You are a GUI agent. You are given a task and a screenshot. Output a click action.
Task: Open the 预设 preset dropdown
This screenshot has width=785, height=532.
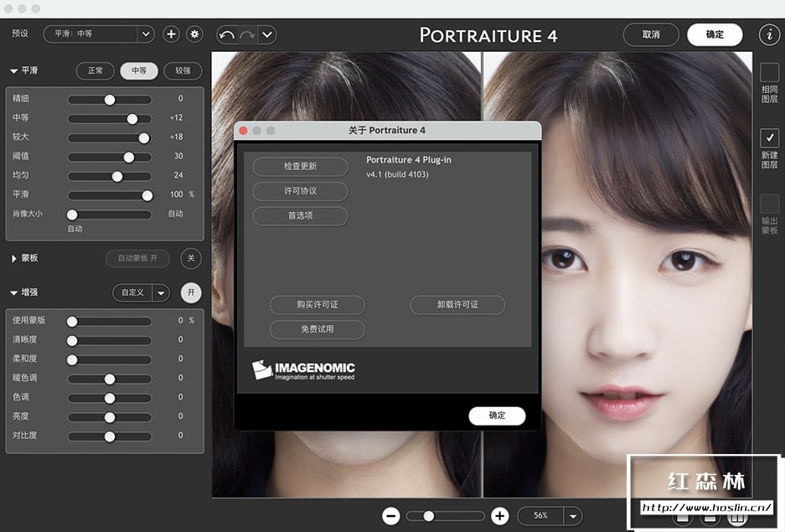click(x=146, y=34)
